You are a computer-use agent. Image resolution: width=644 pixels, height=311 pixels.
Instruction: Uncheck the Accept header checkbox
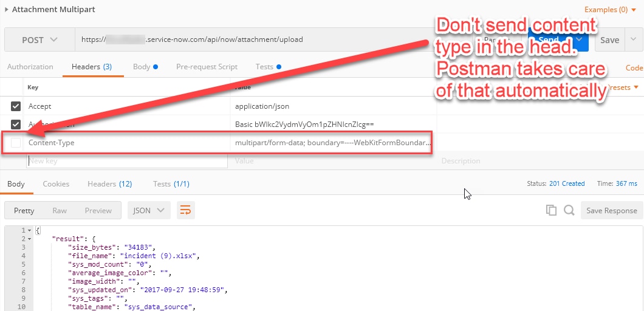[x=16, y=106]
